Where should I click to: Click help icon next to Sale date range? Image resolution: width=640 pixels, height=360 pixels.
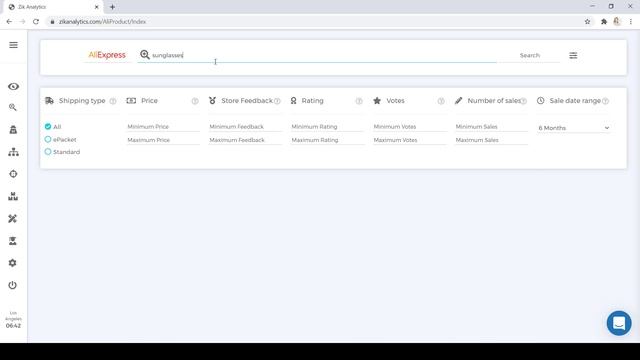[605, 101]
